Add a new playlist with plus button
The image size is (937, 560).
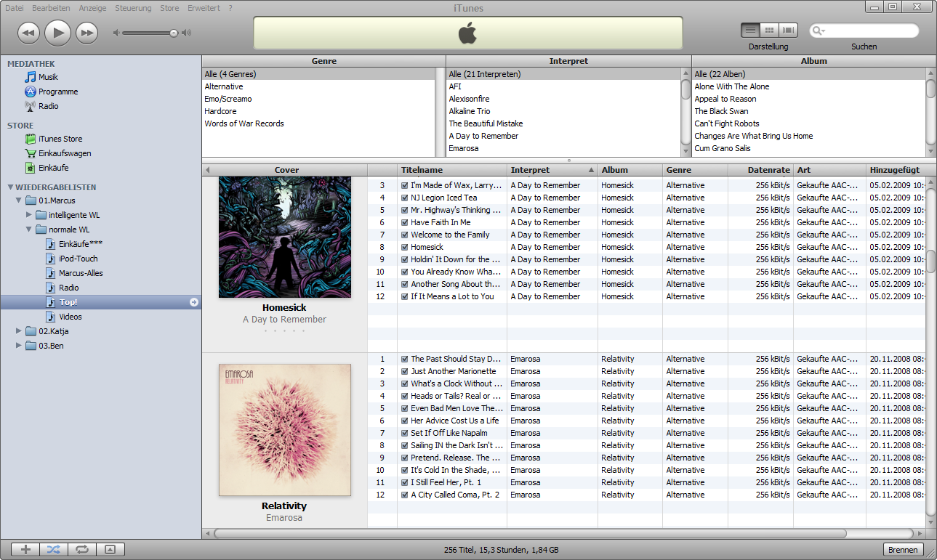click(26, 550)
